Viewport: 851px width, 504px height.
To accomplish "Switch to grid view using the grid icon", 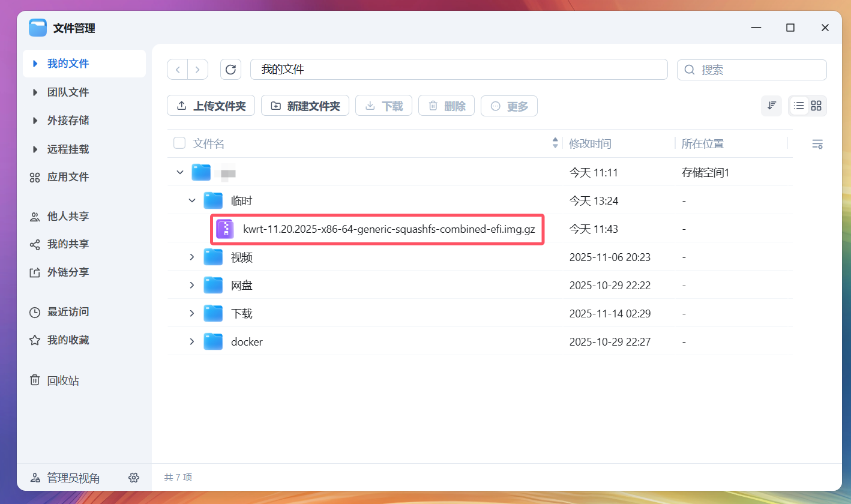I will [816, 105].
